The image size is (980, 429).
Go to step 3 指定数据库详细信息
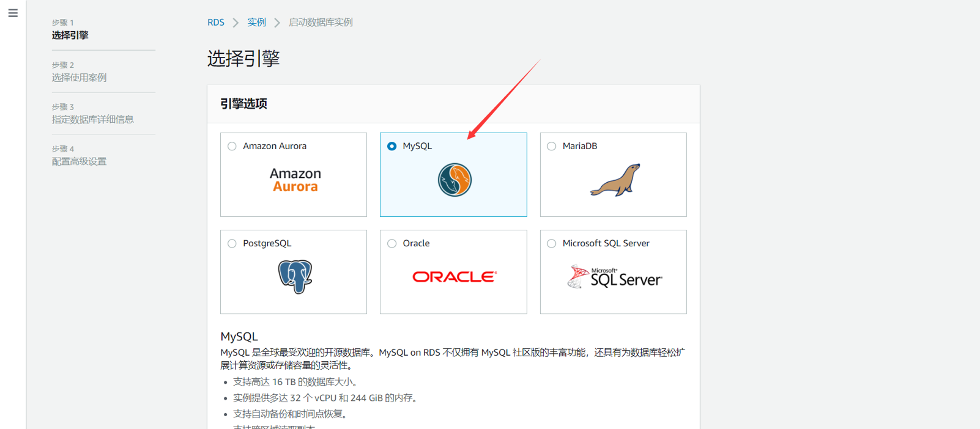tap(92, 119)
